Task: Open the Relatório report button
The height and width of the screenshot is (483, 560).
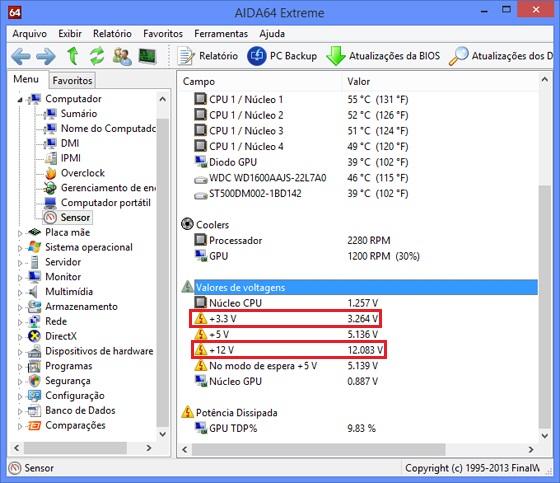Action: (208, 56)
